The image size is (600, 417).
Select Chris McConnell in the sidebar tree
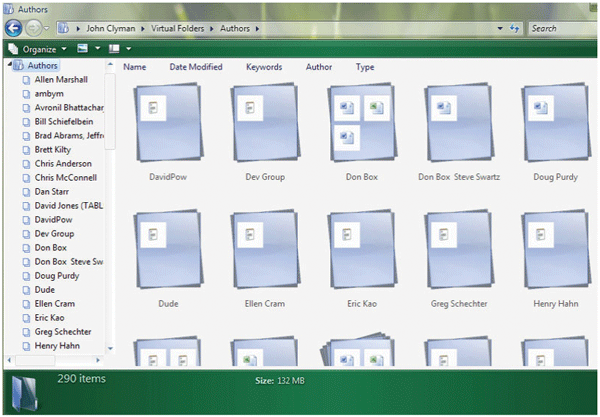coord(67,177)
